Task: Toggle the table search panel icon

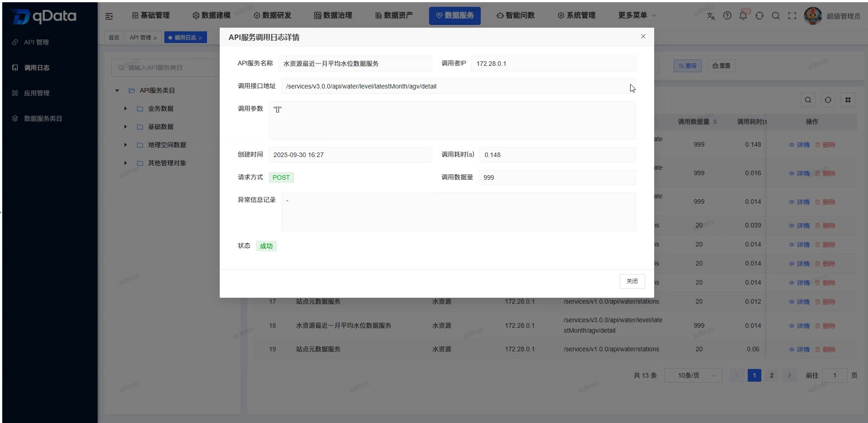Action: [x=808, y=100]
